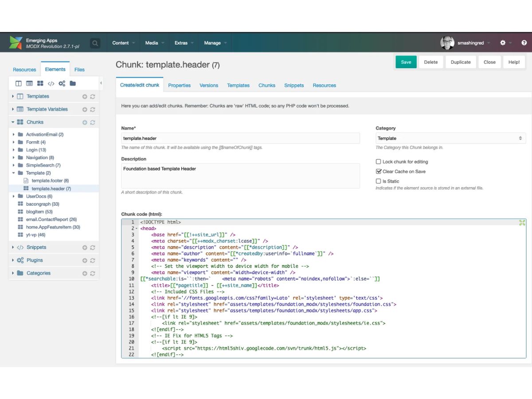Collapse the left tree panel arrow
The width and height of the screenshot is (532, 399).
point(101,83)
